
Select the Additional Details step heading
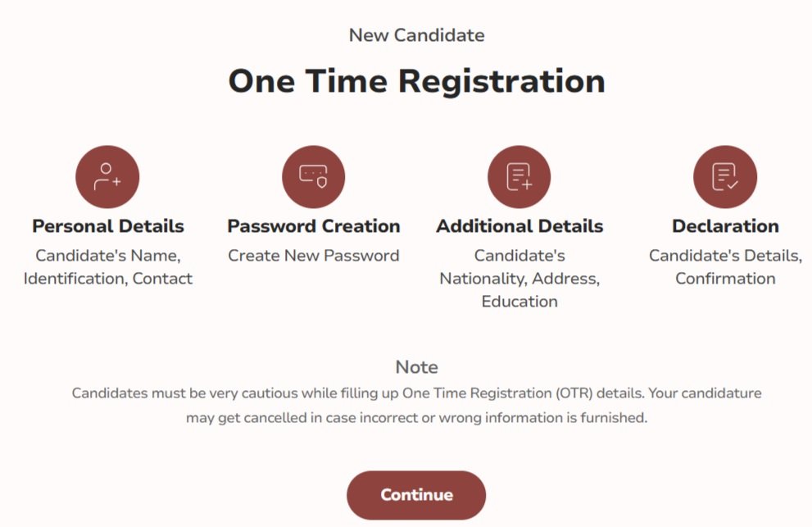(519, 226)
